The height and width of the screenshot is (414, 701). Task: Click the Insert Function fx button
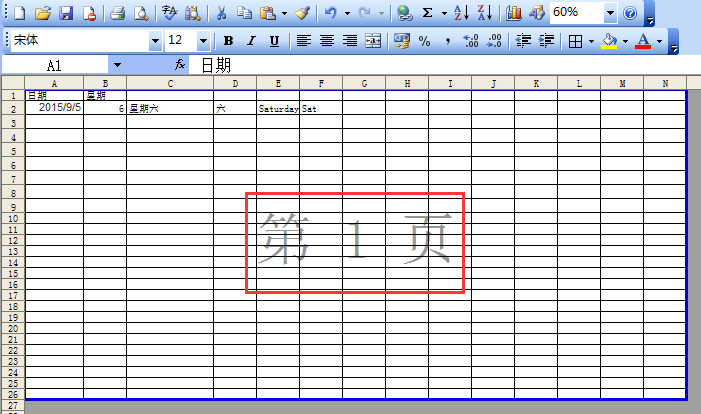(x=180, y=65)
